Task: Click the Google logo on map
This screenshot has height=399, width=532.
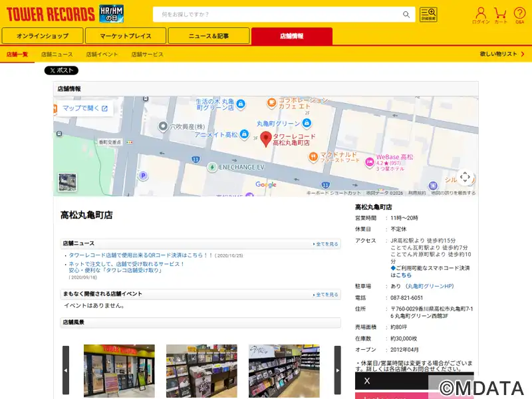Action: (266, 184)
